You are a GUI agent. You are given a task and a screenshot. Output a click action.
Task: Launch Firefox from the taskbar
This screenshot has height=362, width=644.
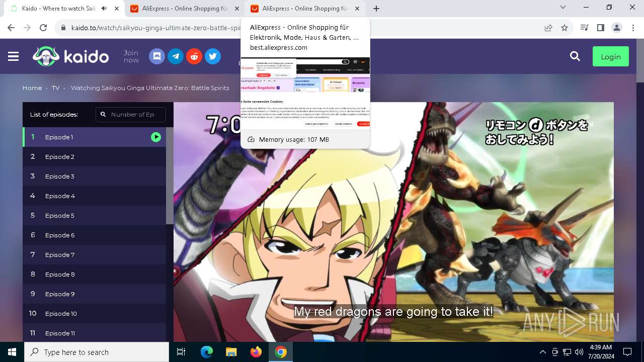click(x=256, y=352)
